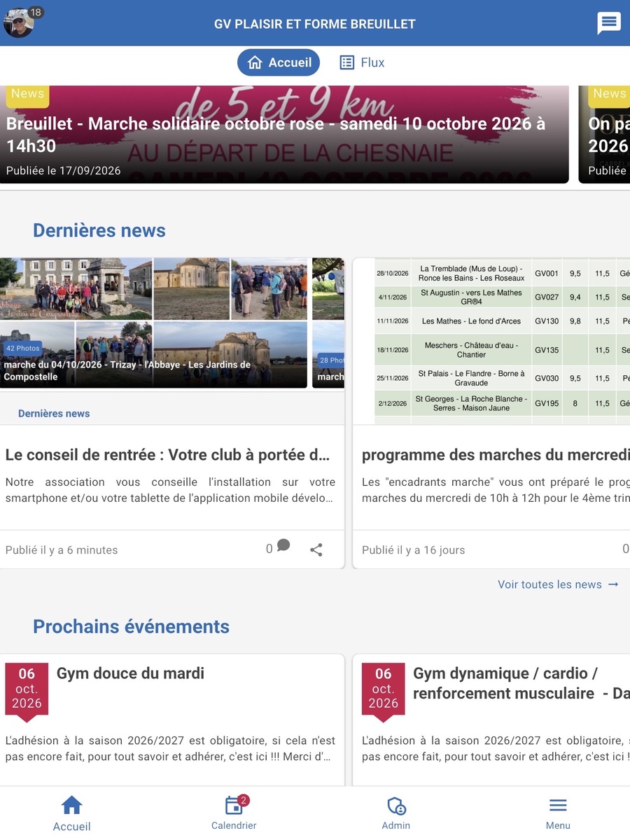
Task: Share the conseil de rentrée news
Action: 316,549
